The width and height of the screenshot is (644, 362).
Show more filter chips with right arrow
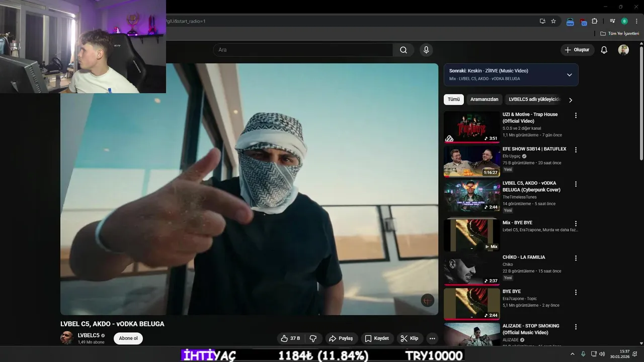coord(570,100)
